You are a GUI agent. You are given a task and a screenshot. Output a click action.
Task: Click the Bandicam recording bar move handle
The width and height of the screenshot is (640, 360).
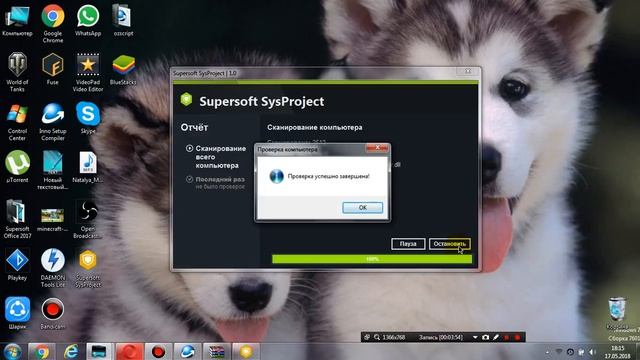coord(367,337)
